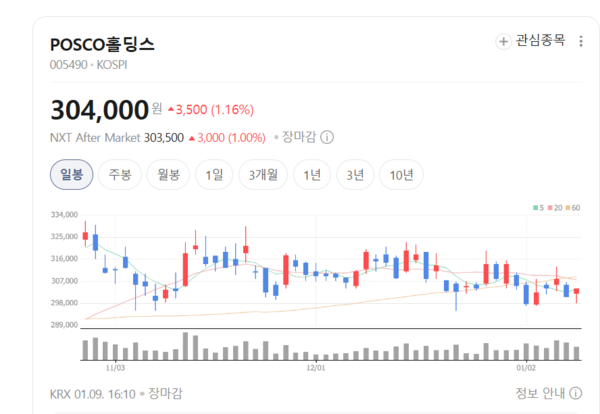Switch to the 주봉 weekly chart
Image resolution: width=600 pixels, height=414 pixels.
tap(121, 175)
